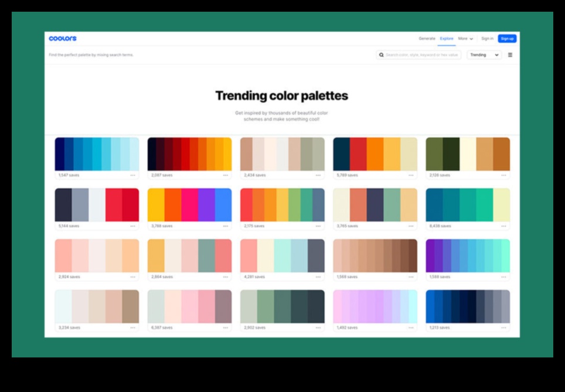Click the Coolors logo
The width and height of the screenshot is (565, 392).
tap(62, 38)
